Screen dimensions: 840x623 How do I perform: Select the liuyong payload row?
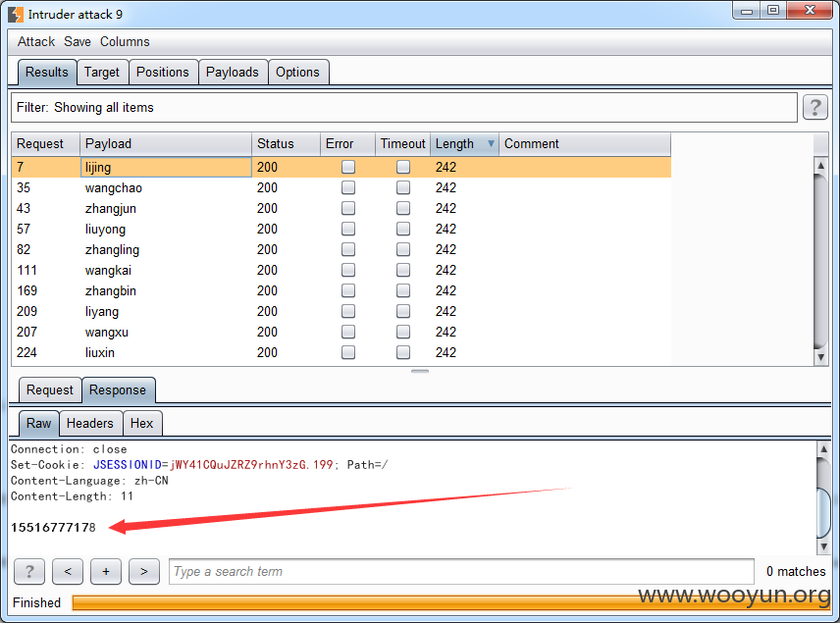click(341, 229)
